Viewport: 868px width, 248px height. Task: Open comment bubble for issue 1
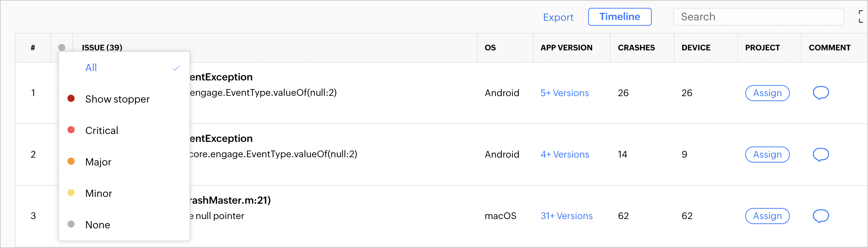[821, 93]
